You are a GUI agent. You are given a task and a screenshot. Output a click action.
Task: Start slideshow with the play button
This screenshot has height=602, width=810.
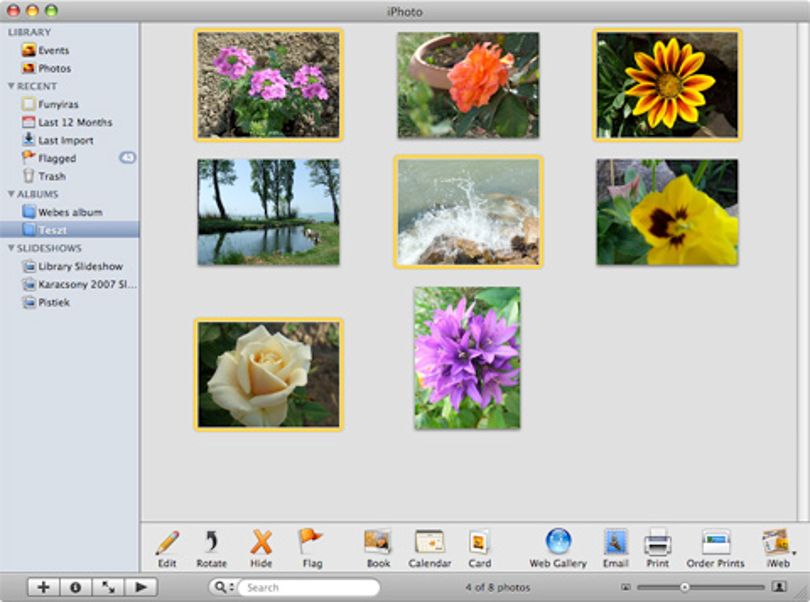pos(141,587)
